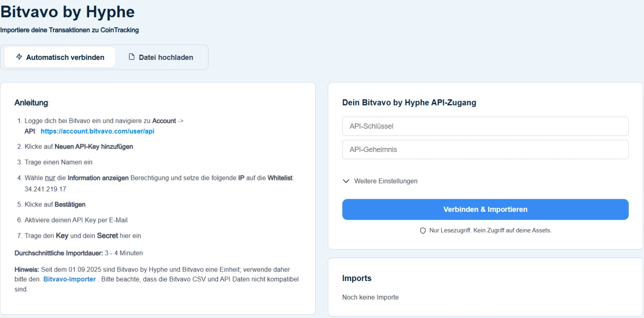Click the Dein Bitvavo by Hyphe API-Zugang heading
This screenshot has width=644, height=318.
[x=409, y=103]
